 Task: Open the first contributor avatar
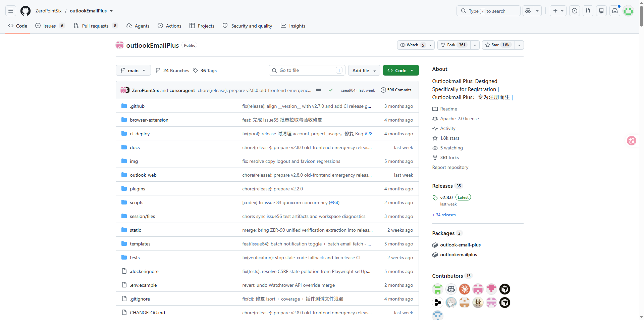[438, 289]
